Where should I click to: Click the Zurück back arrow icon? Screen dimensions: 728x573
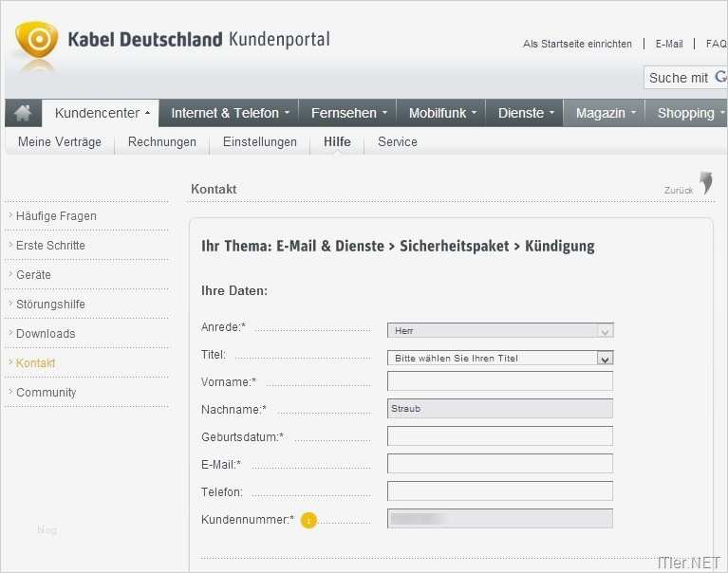point(705,183)
